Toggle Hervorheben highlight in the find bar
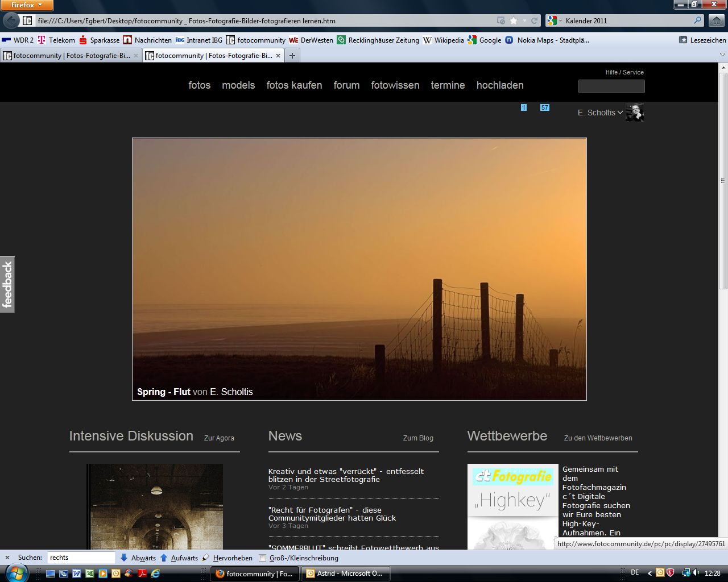This screenshot has height=582, width=728. 227,558
